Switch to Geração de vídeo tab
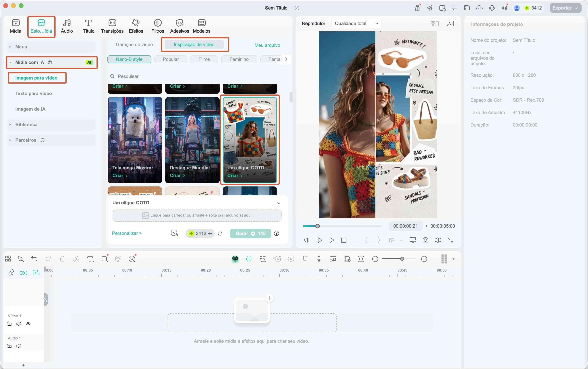 tap(134, 44)
